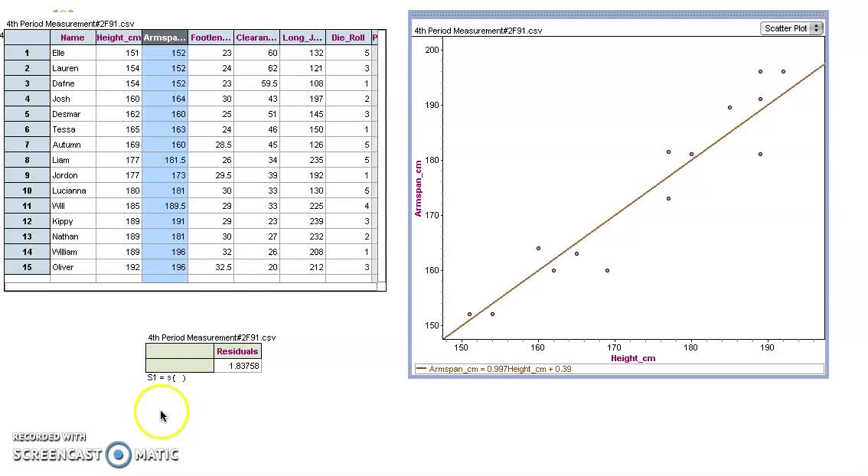Select the Long_J column header

pyautogui.click(x=302, y=37)
